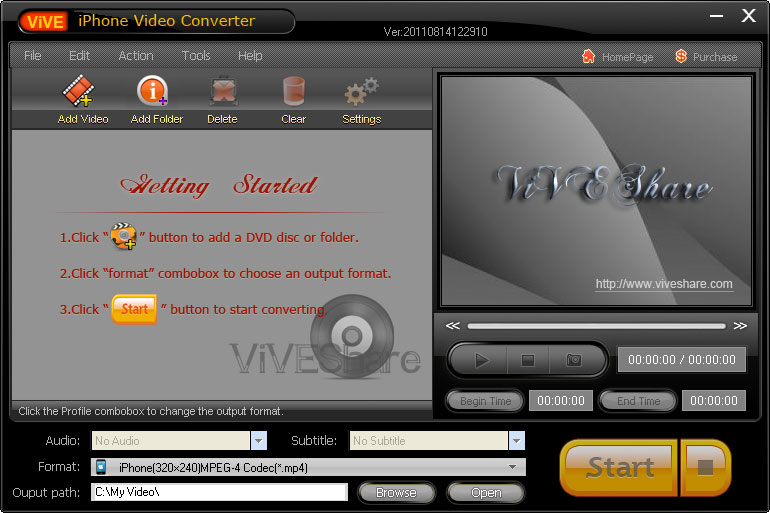Click the Output path input field

(x=220, y=492)
